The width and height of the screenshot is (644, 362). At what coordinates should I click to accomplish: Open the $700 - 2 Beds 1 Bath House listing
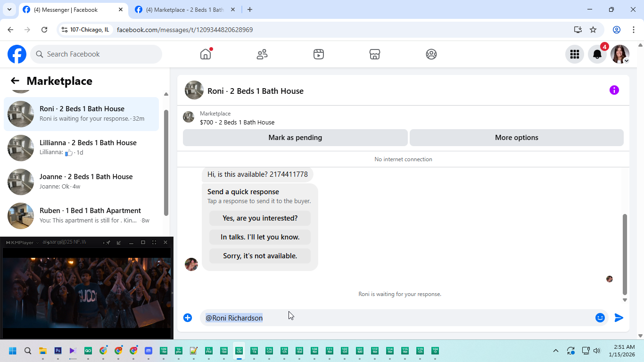tap(237, 122)
